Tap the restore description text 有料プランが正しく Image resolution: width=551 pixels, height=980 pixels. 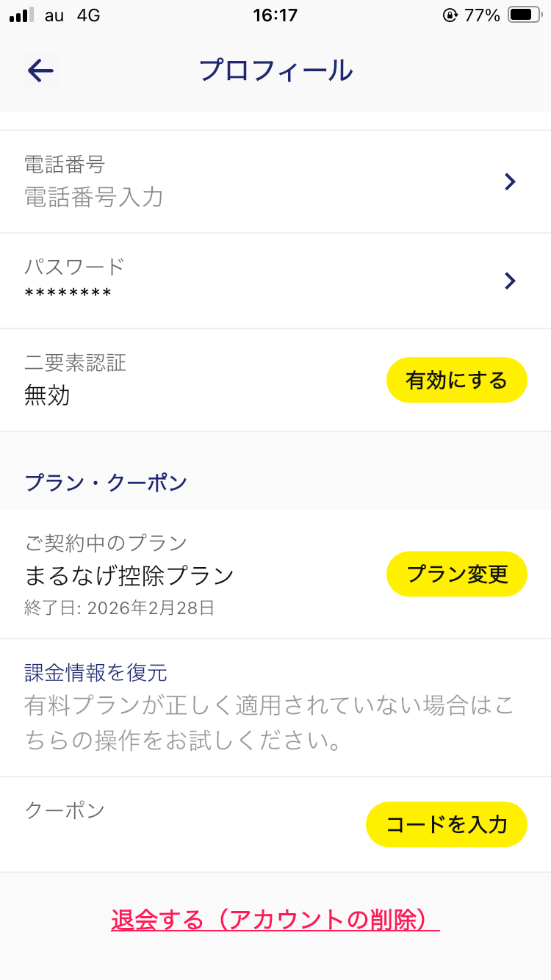(x=270, y=724)
